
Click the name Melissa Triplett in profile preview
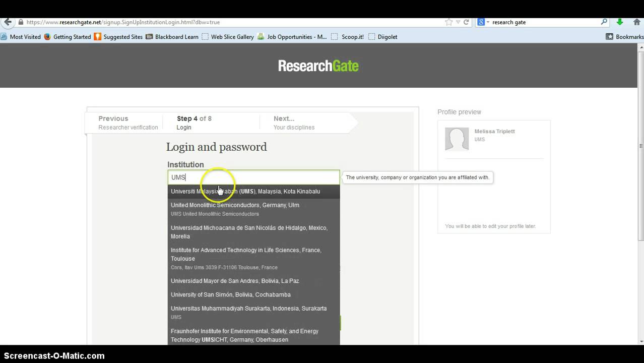[494, 131]
